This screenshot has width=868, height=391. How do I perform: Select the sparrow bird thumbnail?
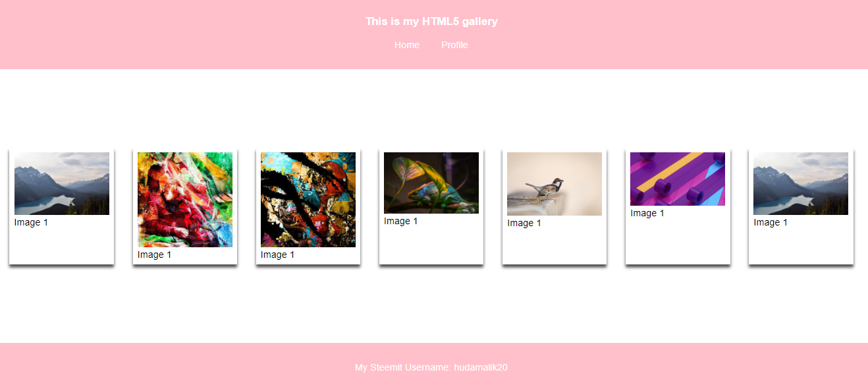point(555,184)
